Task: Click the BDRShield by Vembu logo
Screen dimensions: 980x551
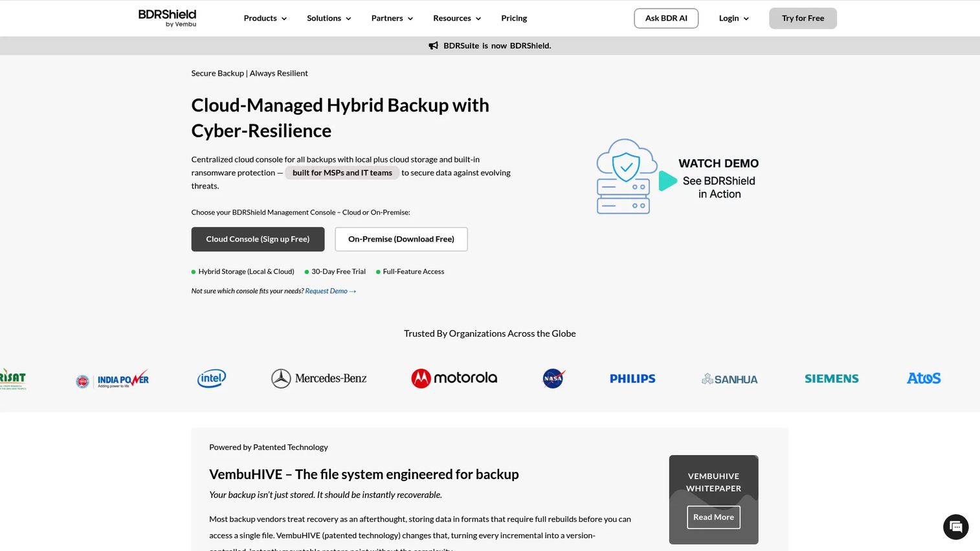Action: (167, 18)
